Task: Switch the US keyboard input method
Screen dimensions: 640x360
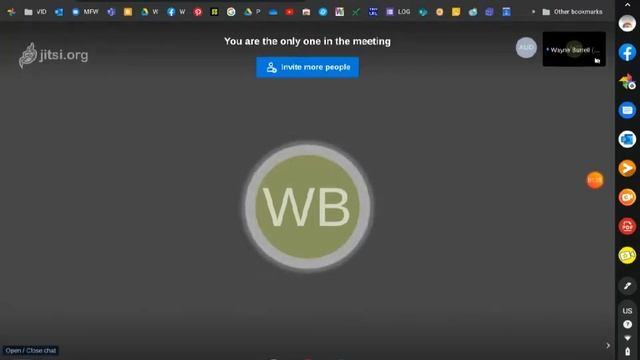Action: pos(627,311)
